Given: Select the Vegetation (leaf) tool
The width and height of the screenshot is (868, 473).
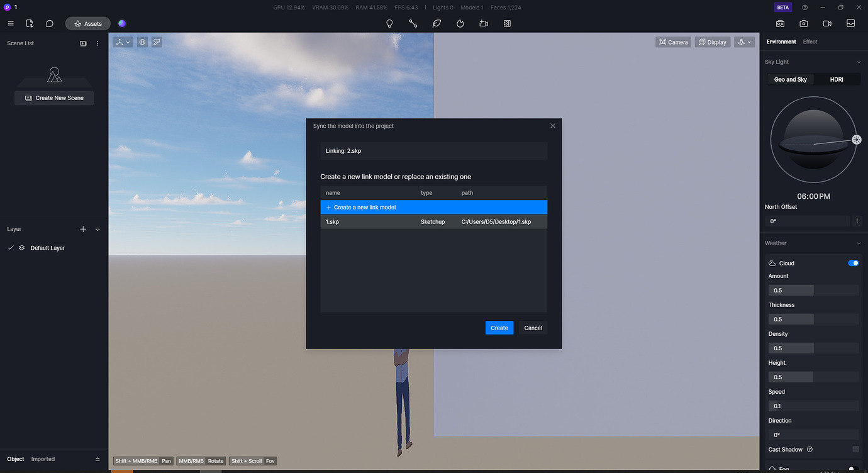Looking at the screenshot, I should tap(437, 23).
